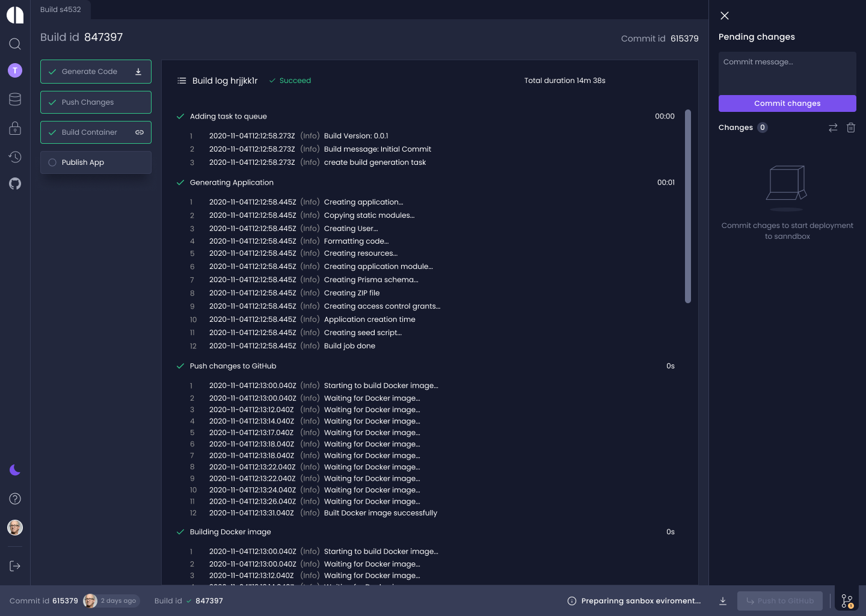Open the GitHub sync sidebar icon
This screenshot has height=616, width=866.
point(14,183)
